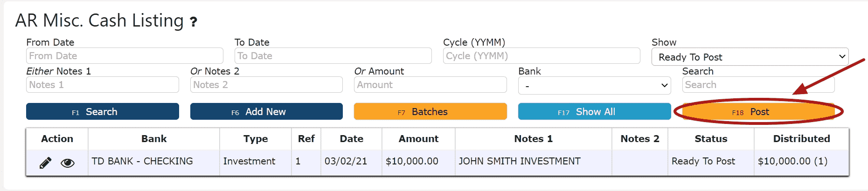Select the Notes 2 filter field
This screenshot has width=868, height=191.
(x=266, y=85)
